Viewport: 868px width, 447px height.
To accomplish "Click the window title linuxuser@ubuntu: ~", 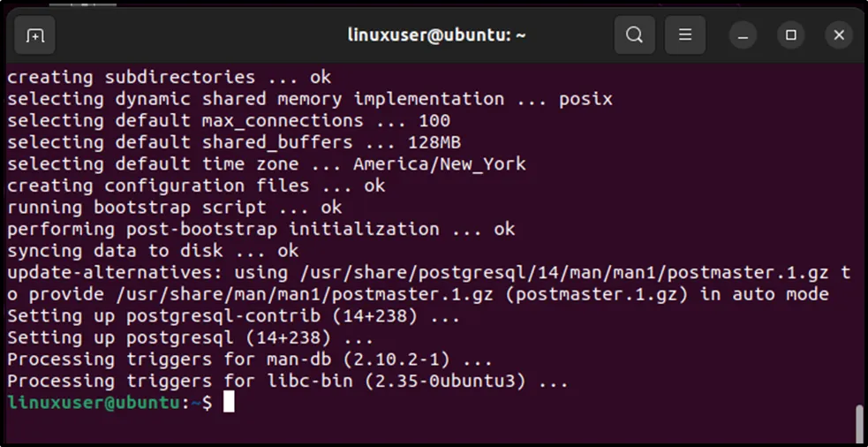I will pos(436,36).
